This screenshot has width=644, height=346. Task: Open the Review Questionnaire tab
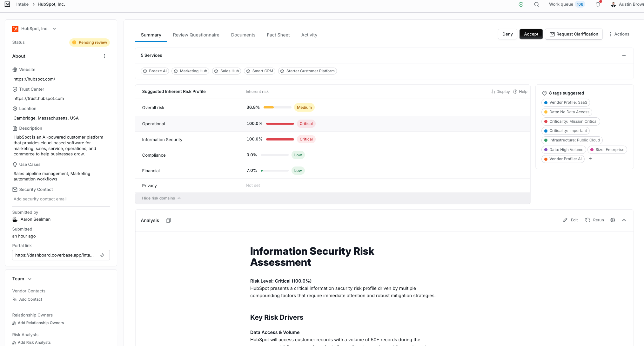coord(196,35)
